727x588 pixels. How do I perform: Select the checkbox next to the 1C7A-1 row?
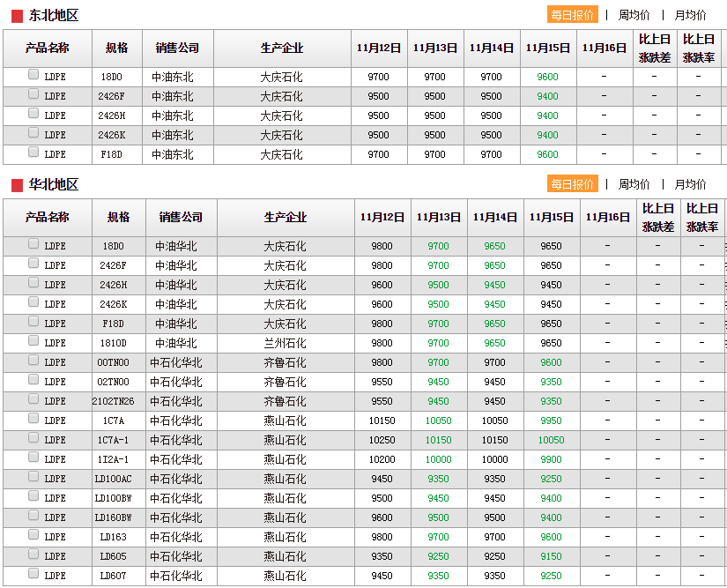coord(33,438)
